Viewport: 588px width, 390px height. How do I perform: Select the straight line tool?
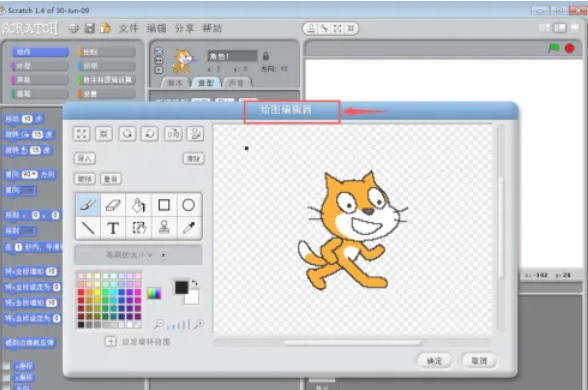(x=88, y=228)
